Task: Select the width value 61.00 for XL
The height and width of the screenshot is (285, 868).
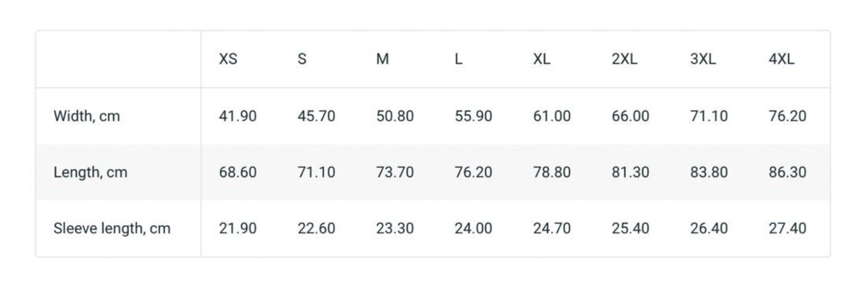Action: pos(552,116)
